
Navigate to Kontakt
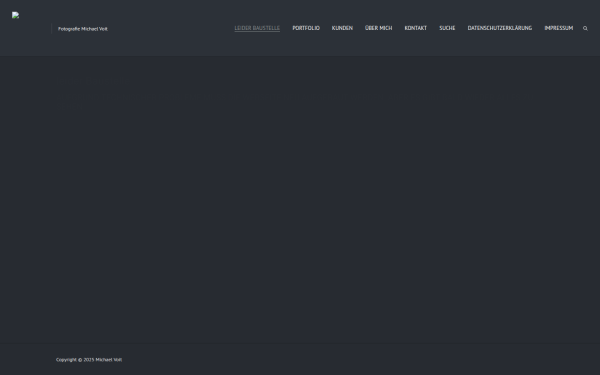[416, 28]
